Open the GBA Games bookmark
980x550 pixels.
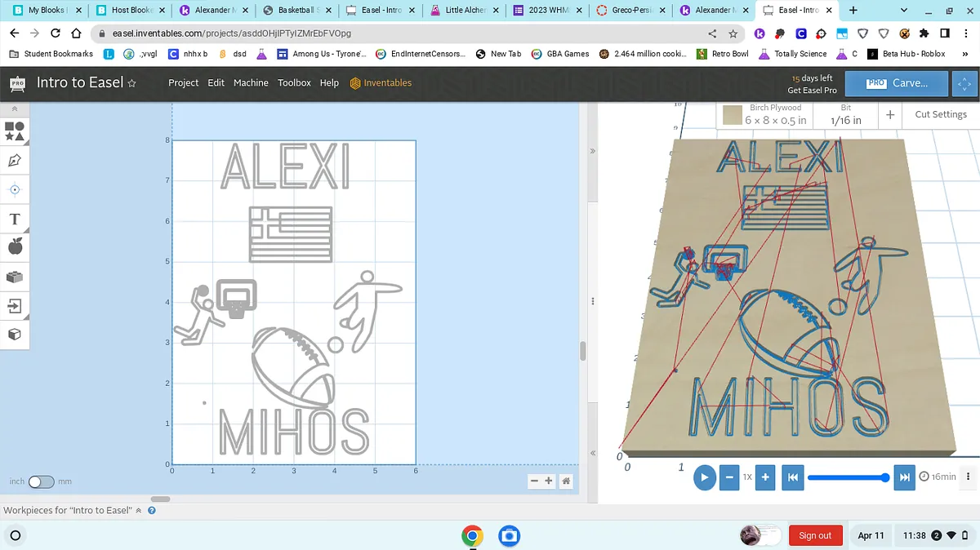click(560, 54)
